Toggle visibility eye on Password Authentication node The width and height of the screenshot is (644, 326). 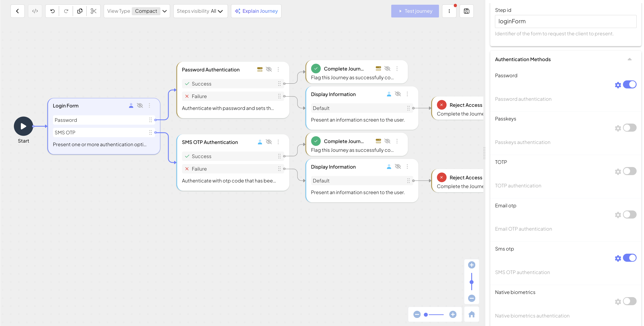[x=269, y=69]
